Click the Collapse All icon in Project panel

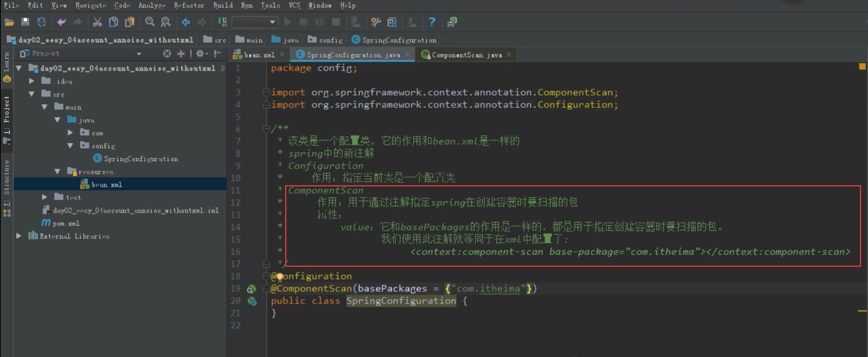(x=181, y=54)
